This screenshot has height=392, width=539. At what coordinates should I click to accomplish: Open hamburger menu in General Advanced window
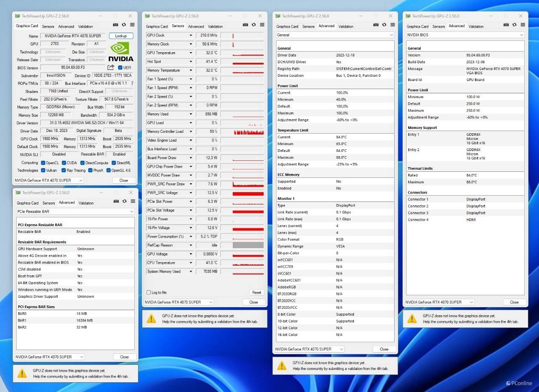click(x=392, y=25)
